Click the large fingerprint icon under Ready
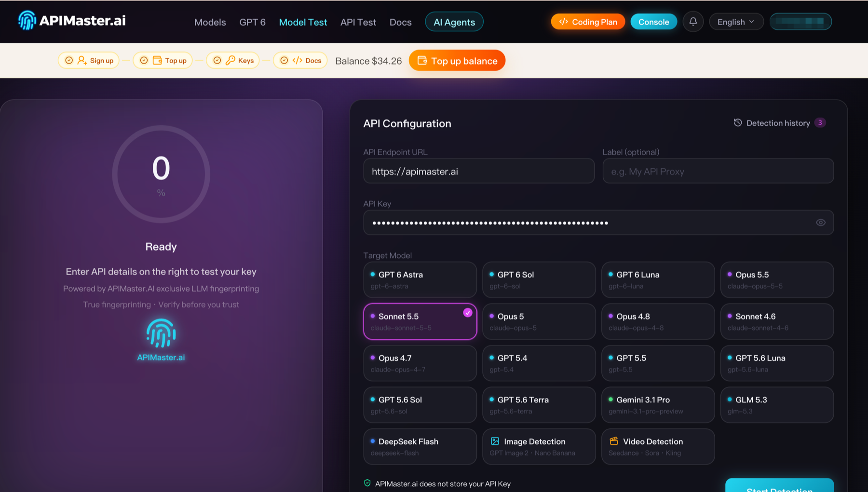This screenshot has height=492, width=868. click(161, 333)
